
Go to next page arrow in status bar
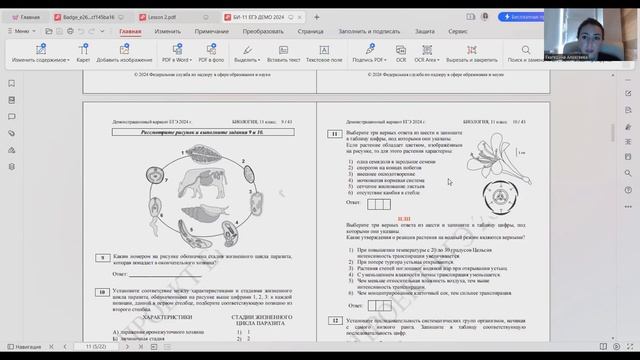[127, 347]
